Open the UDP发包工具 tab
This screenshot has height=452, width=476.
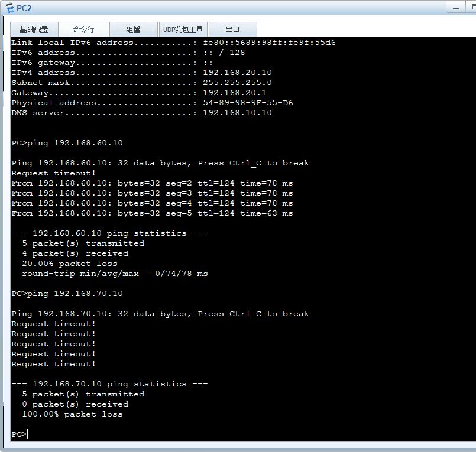coord(183,30)
